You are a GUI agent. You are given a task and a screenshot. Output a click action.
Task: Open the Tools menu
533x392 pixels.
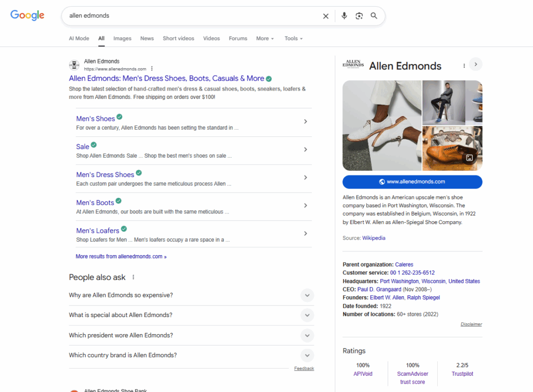click(x=293, y=38)
